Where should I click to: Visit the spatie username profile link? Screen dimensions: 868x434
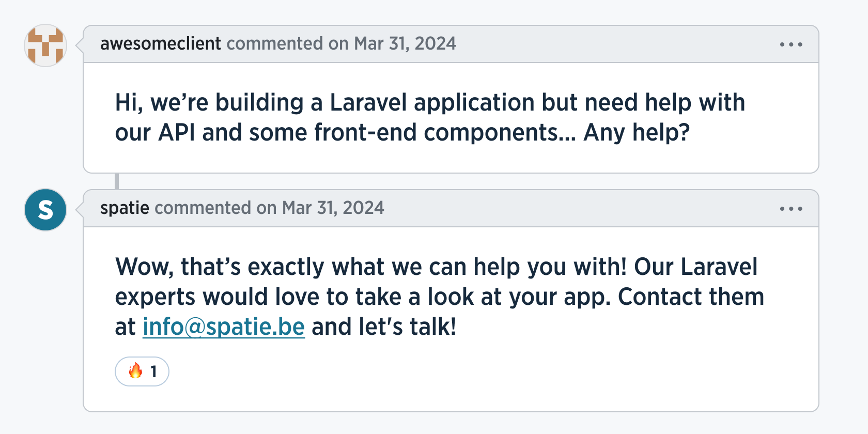[125, 208]
